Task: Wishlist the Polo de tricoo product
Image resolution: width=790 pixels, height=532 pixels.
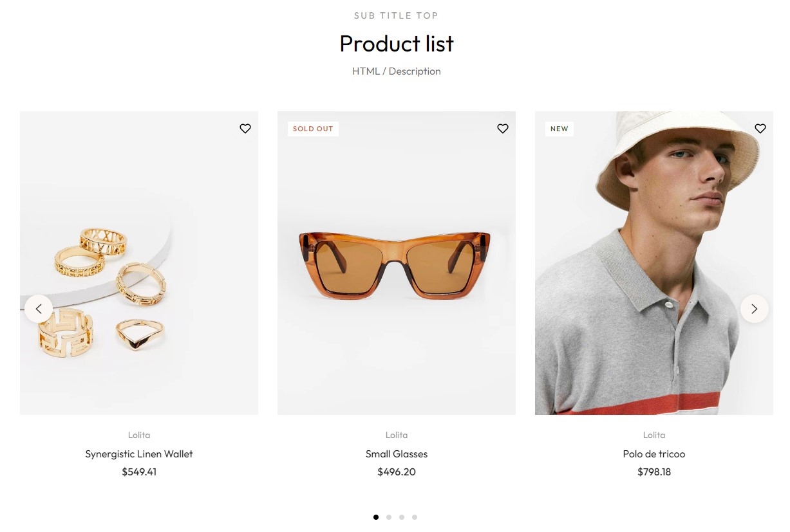Action: 760,129
